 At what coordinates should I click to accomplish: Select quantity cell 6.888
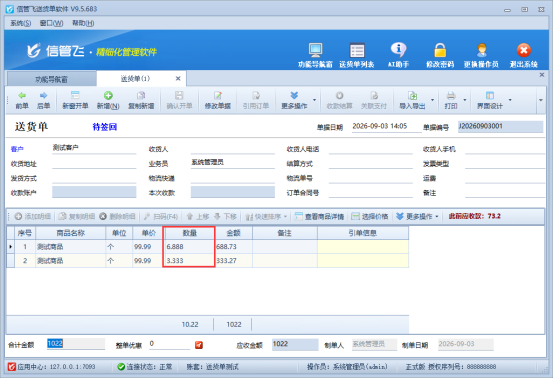pyautogui.click(x=189, y=247)
